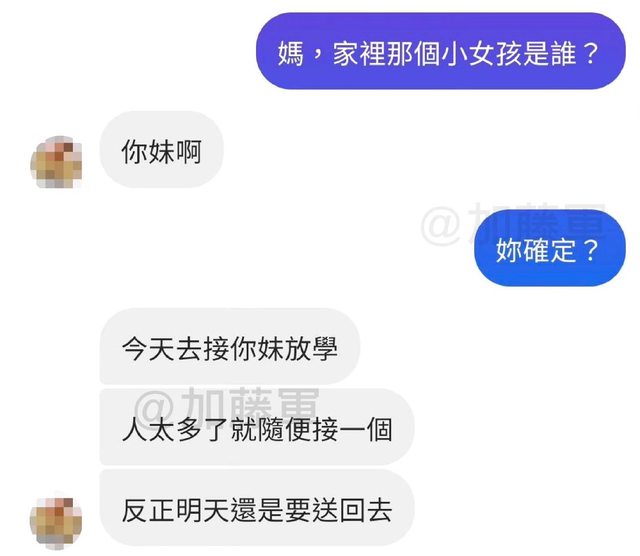
Task: Click the word 送回去 in the last message
Action: (352, 510)
